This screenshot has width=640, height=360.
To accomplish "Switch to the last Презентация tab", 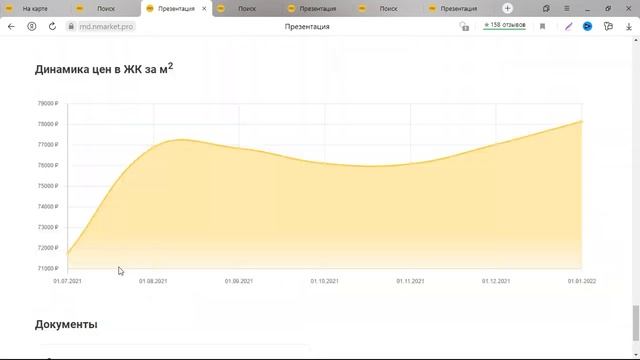I will (x=458, y=9).
